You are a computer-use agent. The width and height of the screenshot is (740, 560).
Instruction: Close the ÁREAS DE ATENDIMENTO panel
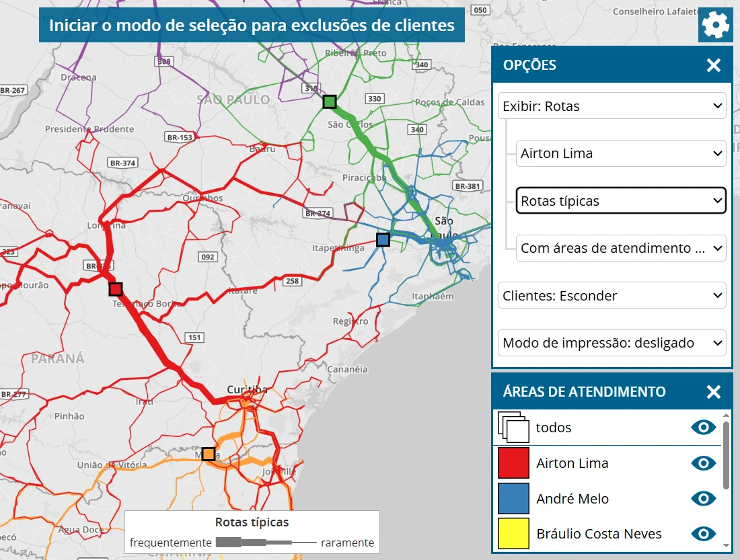(713, 392)
